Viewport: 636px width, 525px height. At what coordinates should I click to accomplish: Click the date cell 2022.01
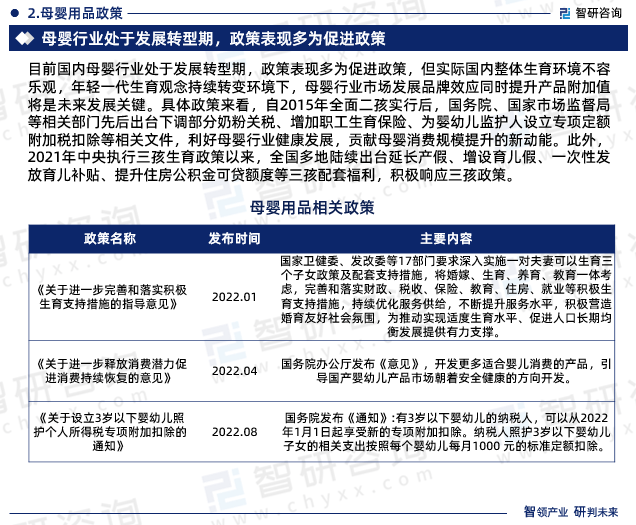234,297
